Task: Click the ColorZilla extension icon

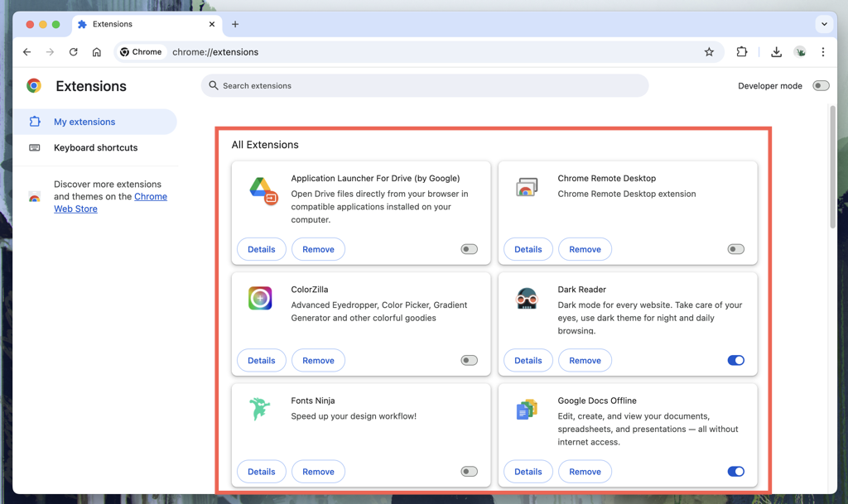Action: [x=260, y=298]
